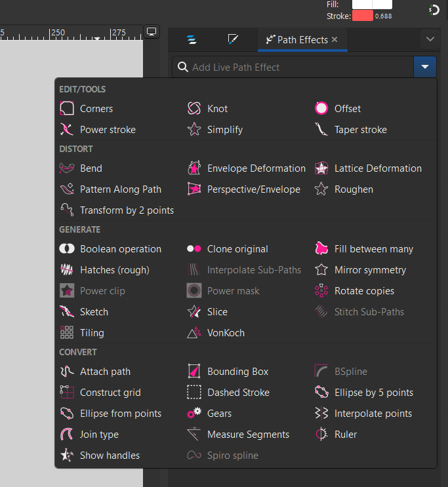
Task: Switch to the Fill and Stroke tab icon
Action: click(x=233, y=39)
